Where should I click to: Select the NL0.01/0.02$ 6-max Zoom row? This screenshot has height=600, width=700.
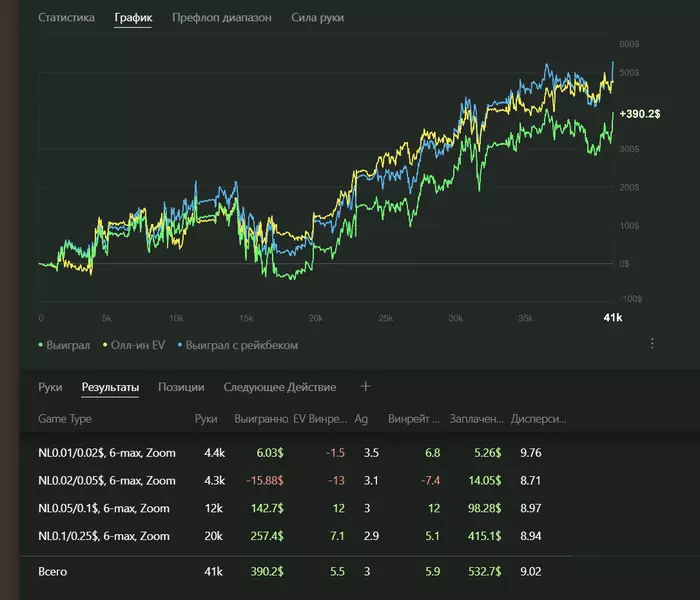click(106, 453)
